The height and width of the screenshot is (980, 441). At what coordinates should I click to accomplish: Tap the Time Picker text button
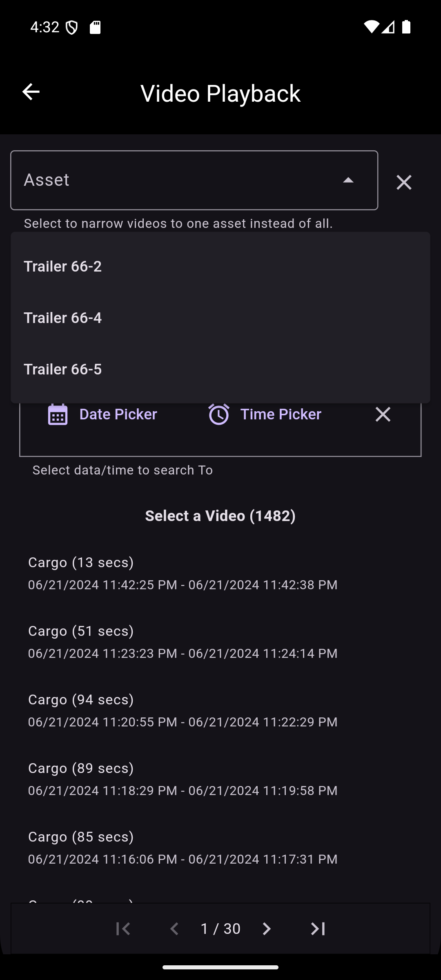[281, 414]
